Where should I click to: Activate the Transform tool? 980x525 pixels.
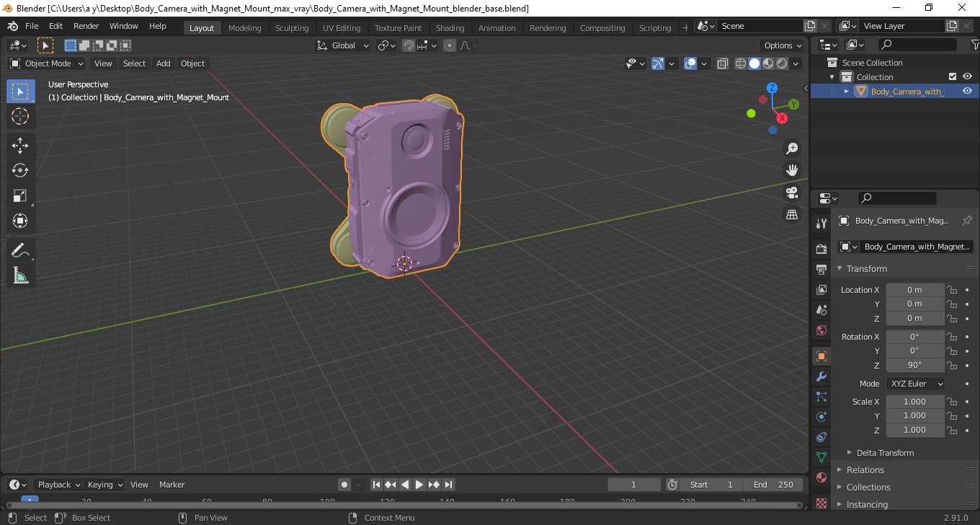(x=20, y=221)
